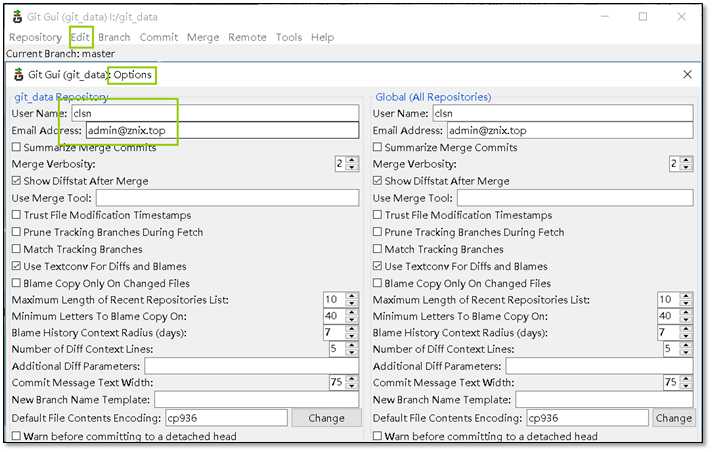The width and height of the screenshot is (712, 452).
Task: Open the Help menu
Action: 322,37
